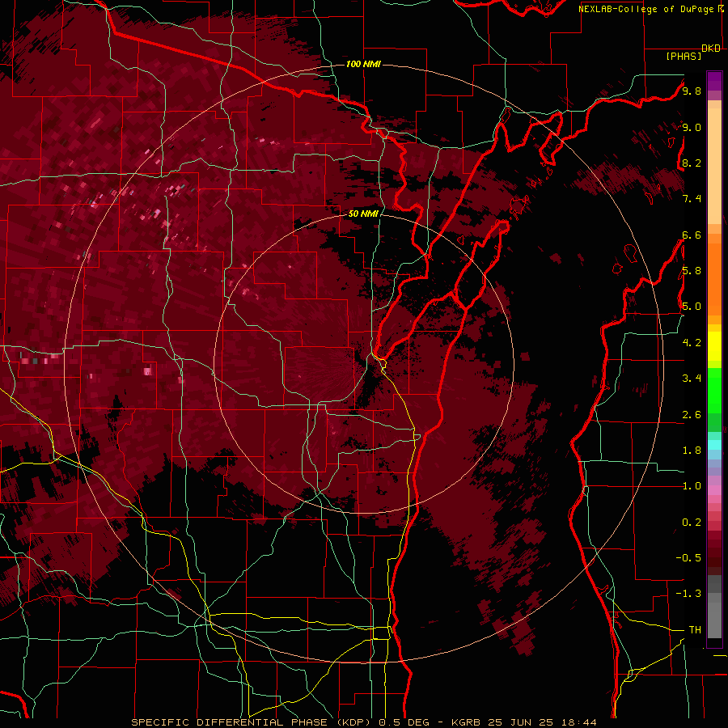Screen dimensions: 728x728
Task: Pick the yellow band of the color bar
Action: pos(714,346)
